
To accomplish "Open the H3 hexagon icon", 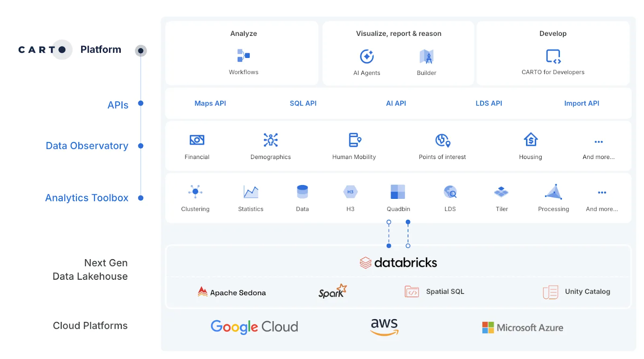I will (x=350, y=192).
